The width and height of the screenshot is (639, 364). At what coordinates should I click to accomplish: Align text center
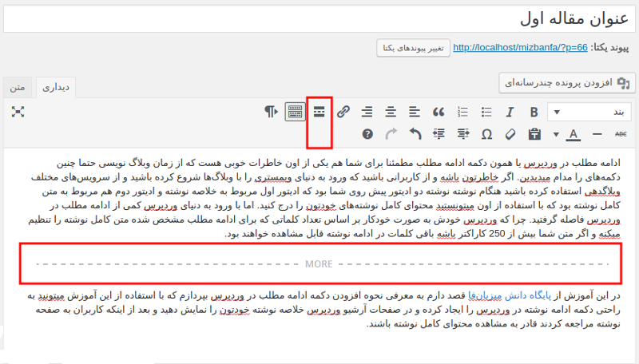391,112
